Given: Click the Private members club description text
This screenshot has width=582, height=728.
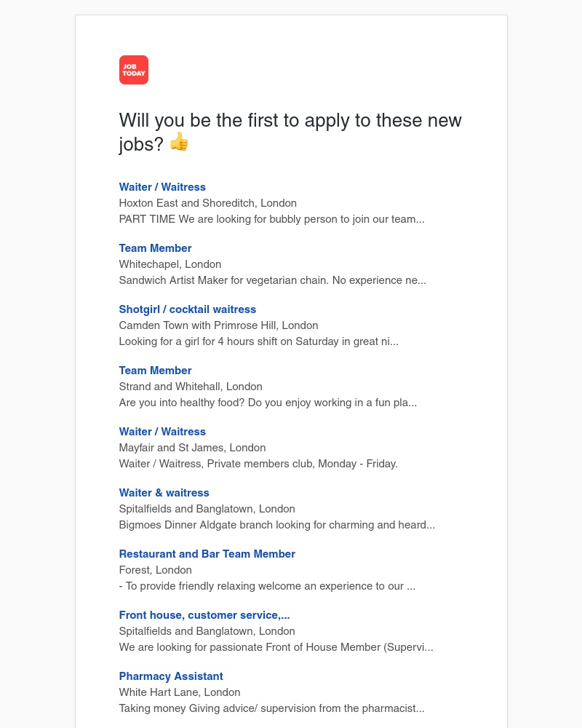Looking at the screenshot, I should [258, 464].
